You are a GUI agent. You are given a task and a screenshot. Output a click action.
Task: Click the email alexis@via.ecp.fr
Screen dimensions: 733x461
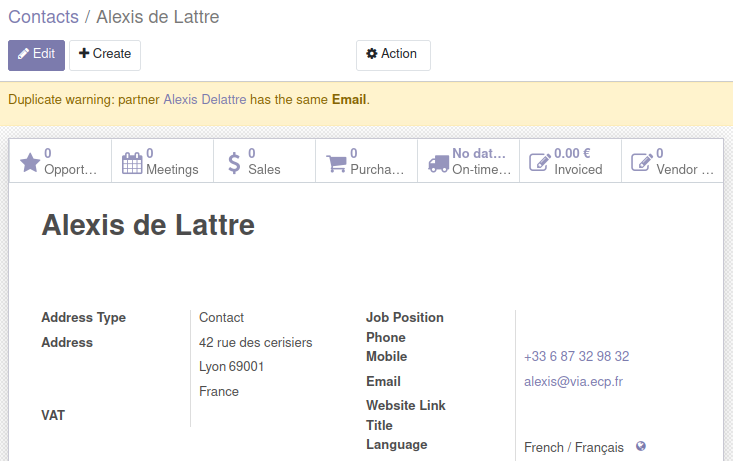573,382
